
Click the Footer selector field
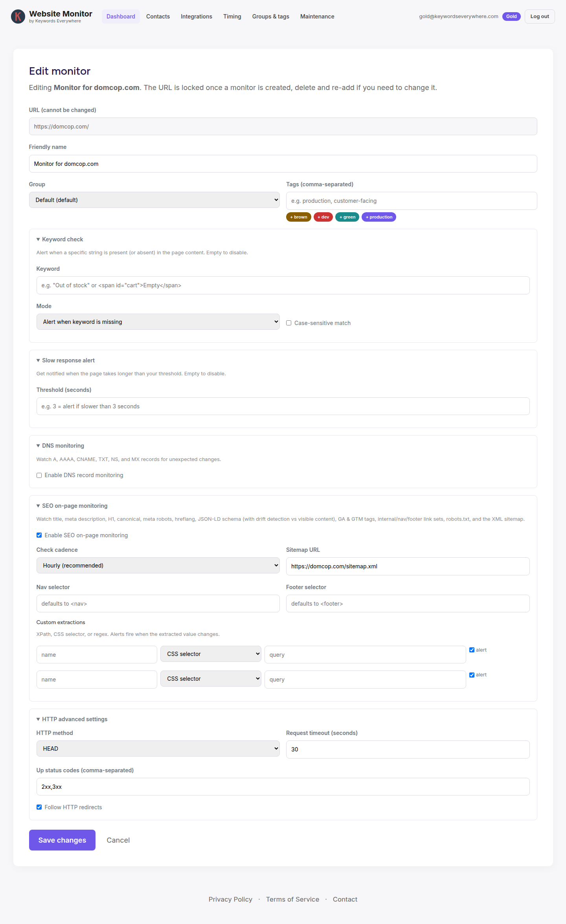408,604
